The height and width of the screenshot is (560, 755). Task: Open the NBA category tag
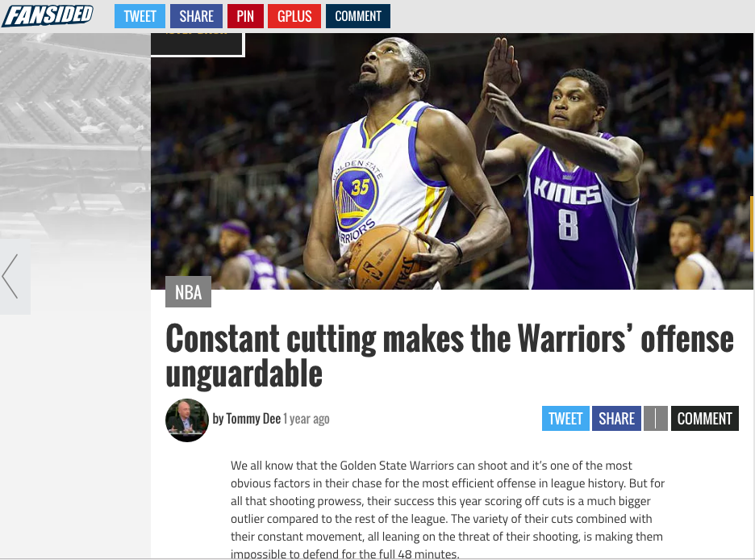188,292
